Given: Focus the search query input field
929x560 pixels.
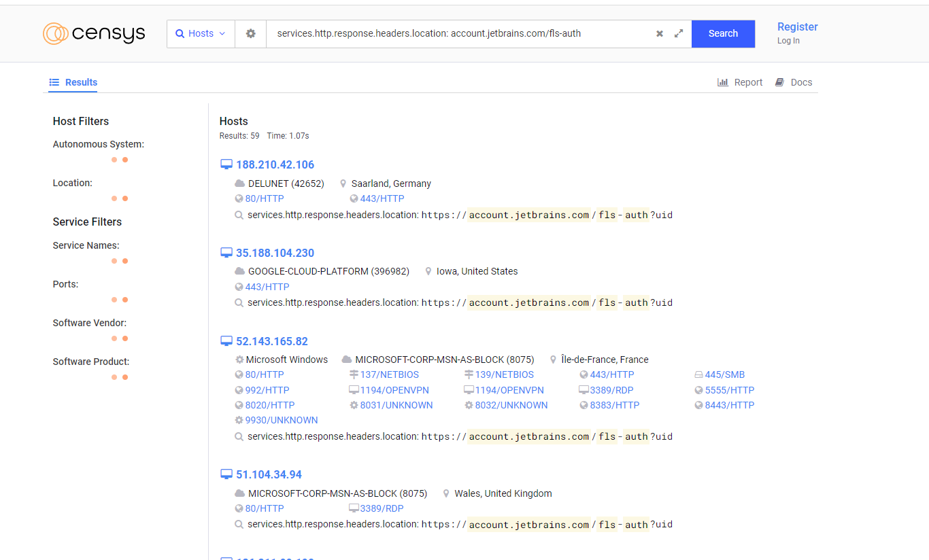Looking at the screenshot, I should pos(460,33).
